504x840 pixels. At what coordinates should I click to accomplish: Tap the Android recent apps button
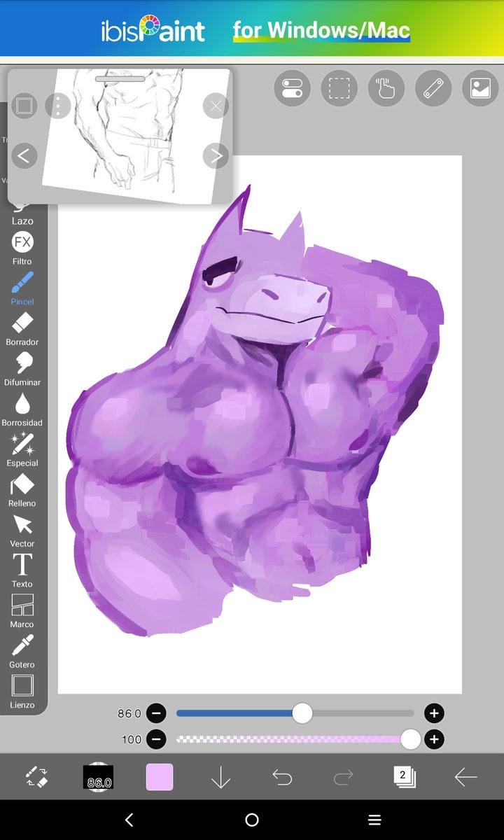coord(374,820)
